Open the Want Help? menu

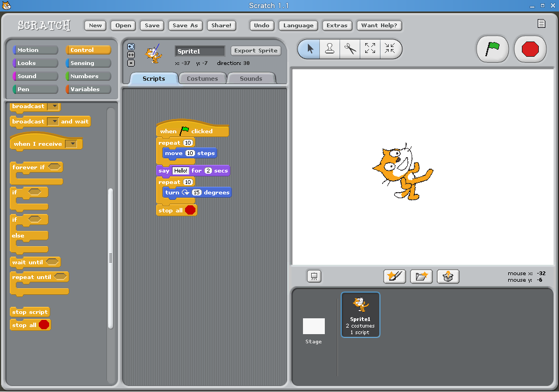379,25
